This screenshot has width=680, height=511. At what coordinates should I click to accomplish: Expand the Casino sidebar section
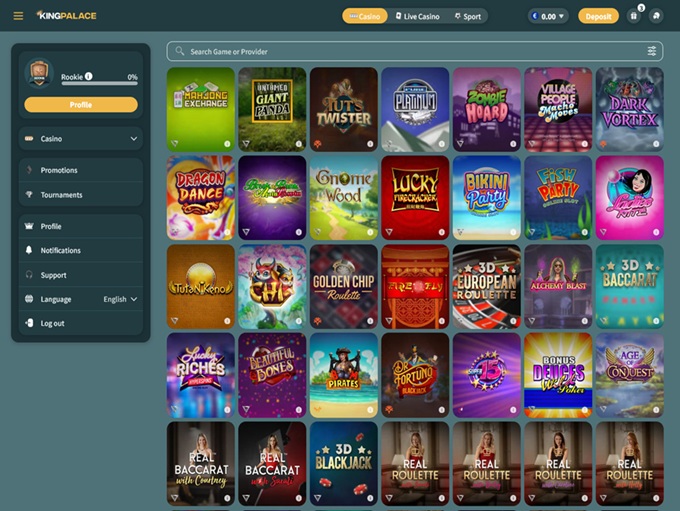point(81,139)
